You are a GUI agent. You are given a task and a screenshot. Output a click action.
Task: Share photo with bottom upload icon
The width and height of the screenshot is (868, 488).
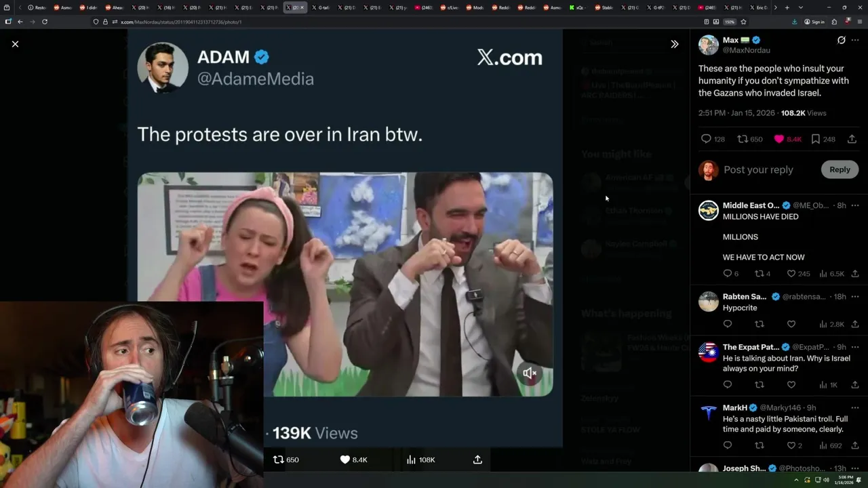pos(477,460)
